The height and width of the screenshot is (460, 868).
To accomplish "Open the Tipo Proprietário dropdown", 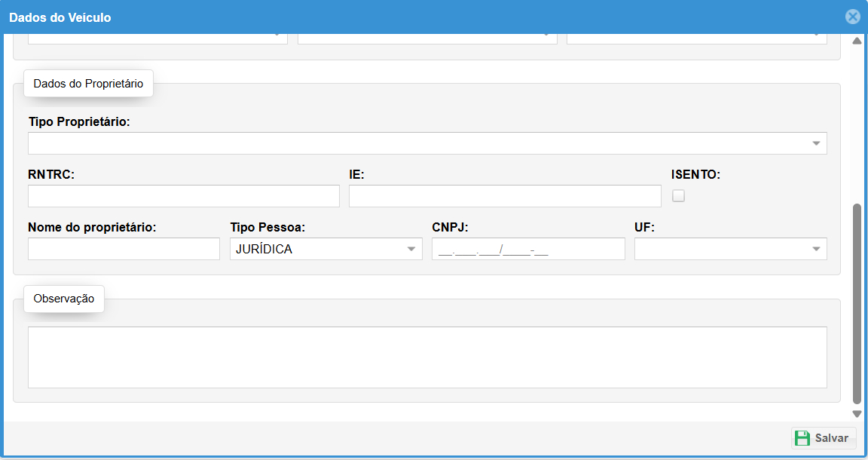I will point(427,143).
